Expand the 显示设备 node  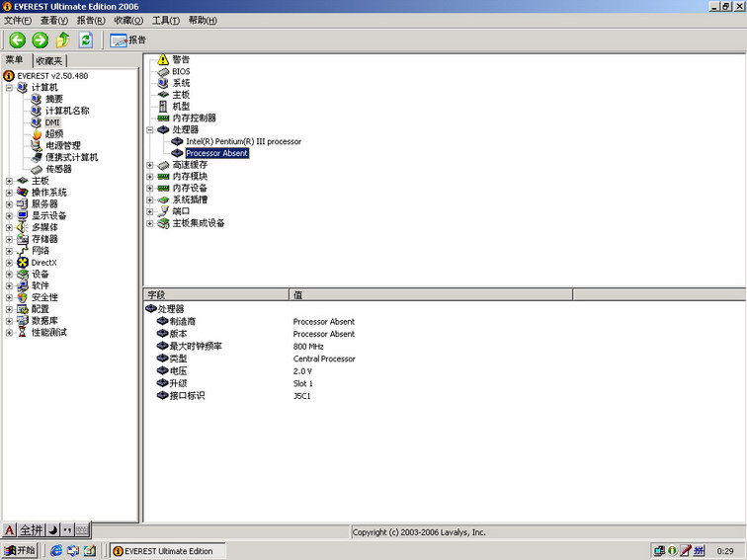coord(9,215)
